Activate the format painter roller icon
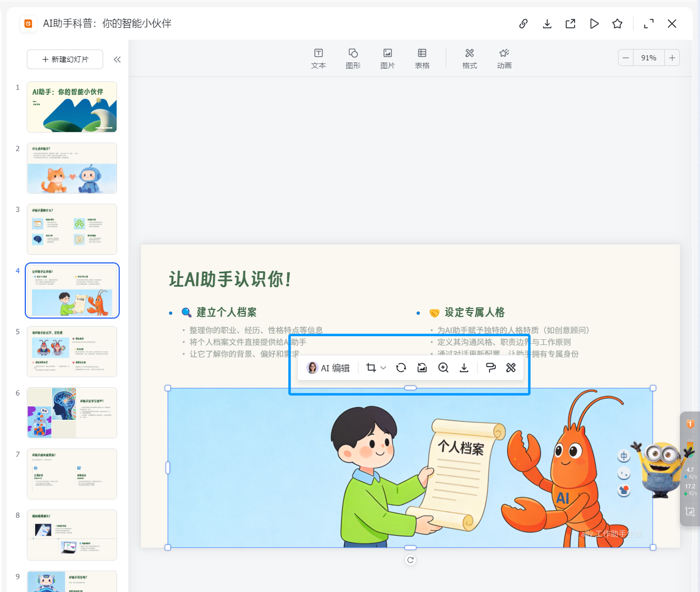The image size is (700, 592). click(491, 368)
